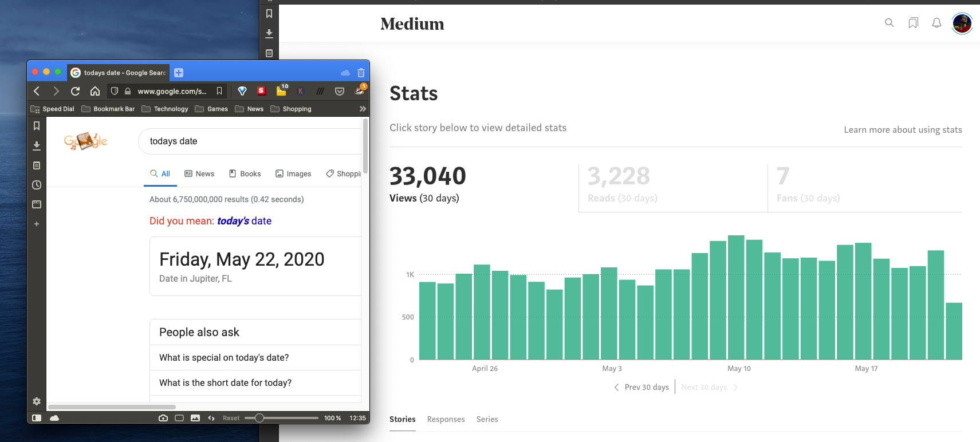Select the todays date Google Search tab
Screen dimensions: 980x442
click(119, 73)
